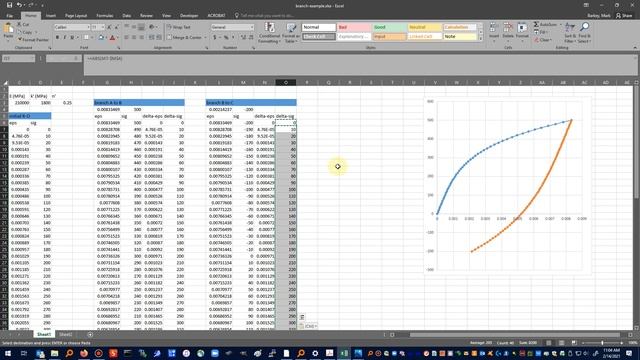
Task: Select the Sheet1 tab
Action: [44, 334]
